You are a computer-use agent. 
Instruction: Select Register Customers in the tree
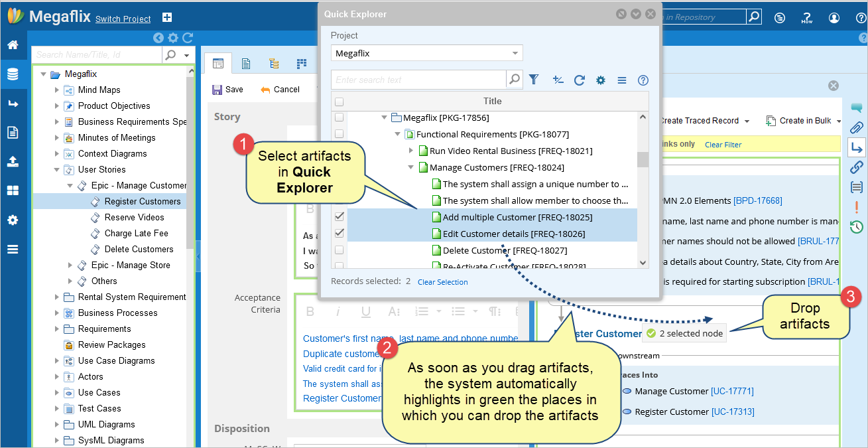[143, 201]
